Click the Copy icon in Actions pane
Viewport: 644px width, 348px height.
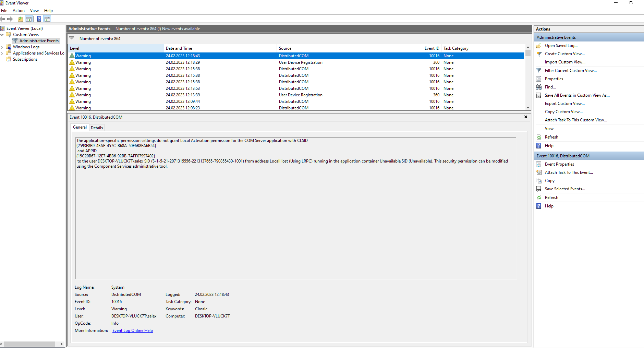pos(539,181)
